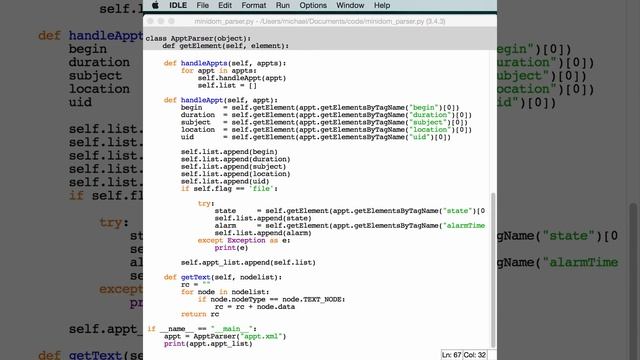The width and height of the screenshot is (640, 360).
Task: Open the Apple menu
Action: click(x=156, y=5)
